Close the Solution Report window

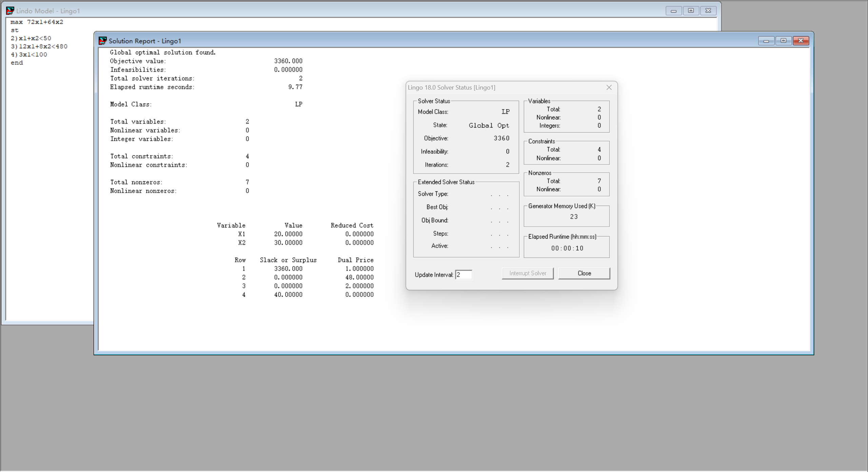pyautogui.click(x=801, y=41)
